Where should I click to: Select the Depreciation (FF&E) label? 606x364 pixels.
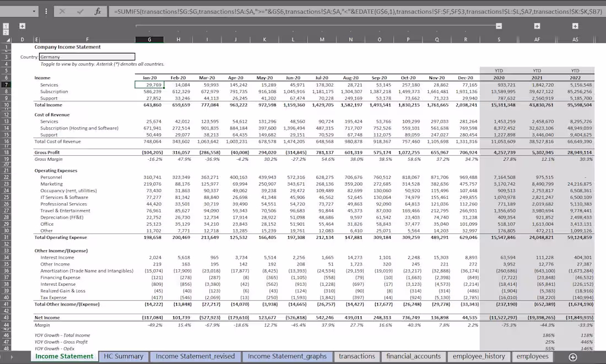click(x=62, y=217)
